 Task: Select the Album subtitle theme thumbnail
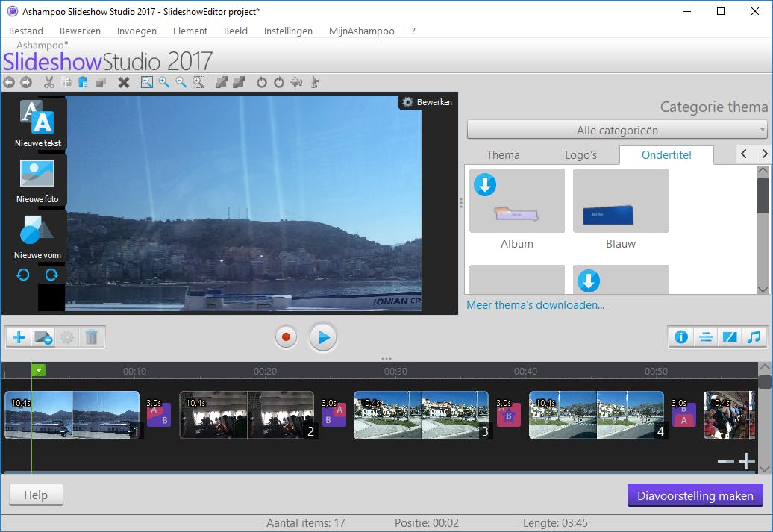pyautogui.click(x=516, y=201)
